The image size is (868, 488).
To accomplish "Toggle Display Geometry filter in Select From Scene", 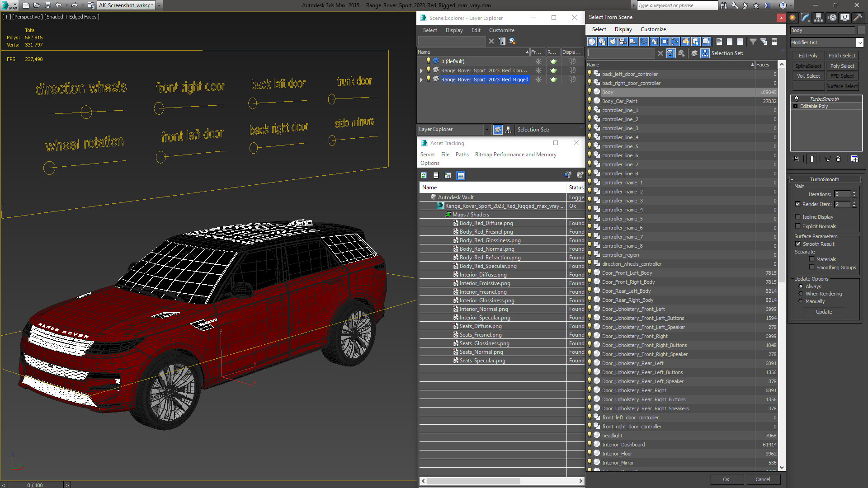I will pos(592,42).
